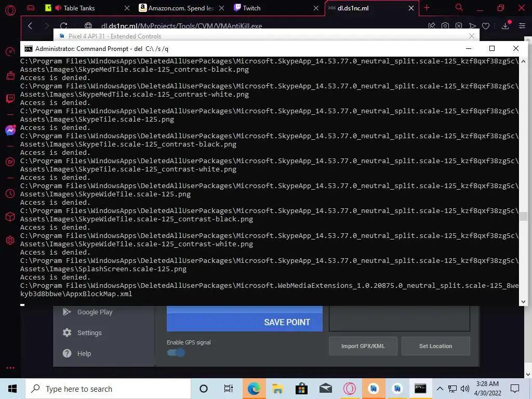Screen dimensions: 532x399
Task: Close the Amazon.com tab
Action: click(x=221, y=8)
